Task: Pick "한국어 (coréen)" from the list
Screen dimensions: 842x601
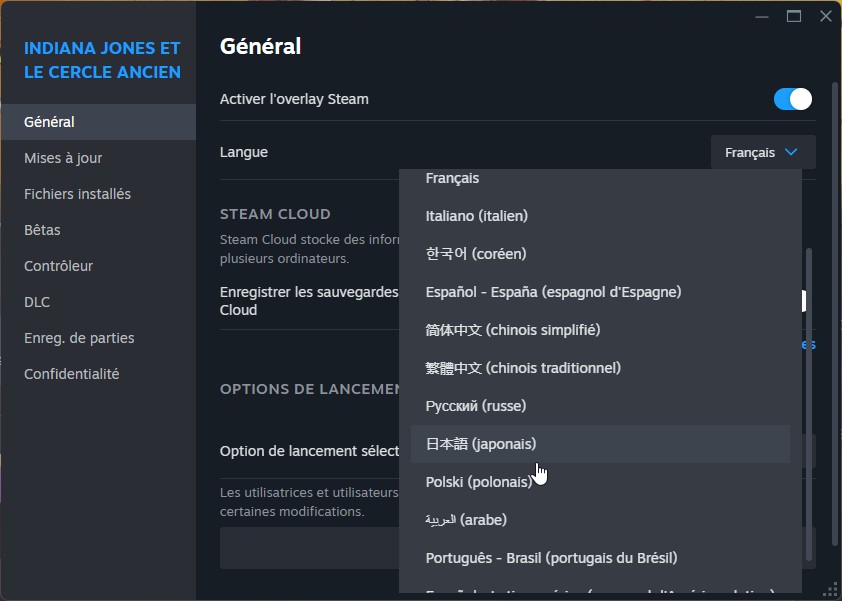Action: 476,253
